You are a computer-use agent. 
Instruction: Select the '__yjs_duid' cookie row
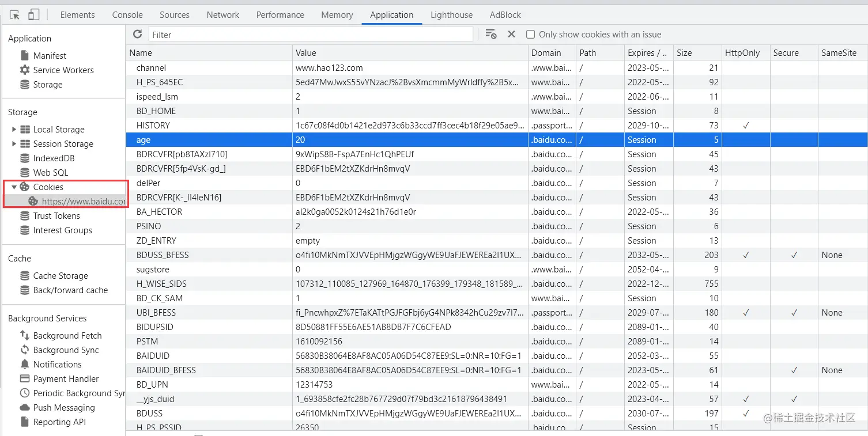click(496, 399)
